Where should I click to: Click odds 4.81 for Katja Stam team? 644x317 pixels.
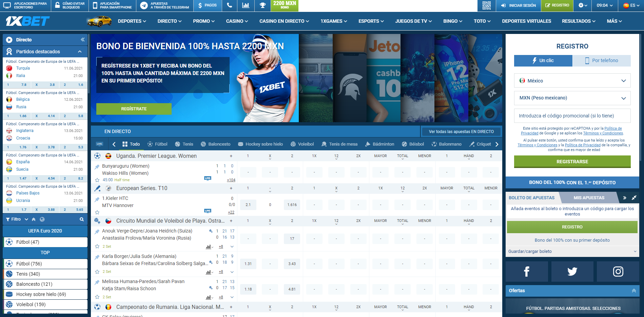coord(292,290)
